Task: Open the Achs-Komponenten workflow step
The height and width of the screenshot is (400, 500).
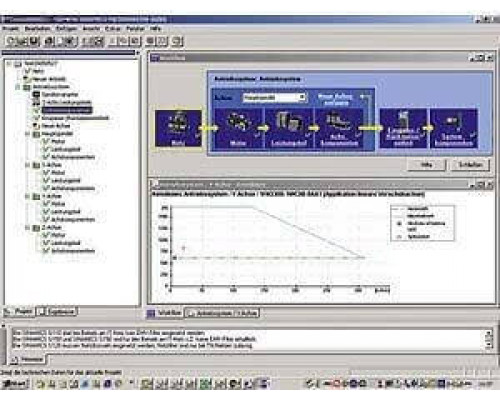Action: click(339, 129)
